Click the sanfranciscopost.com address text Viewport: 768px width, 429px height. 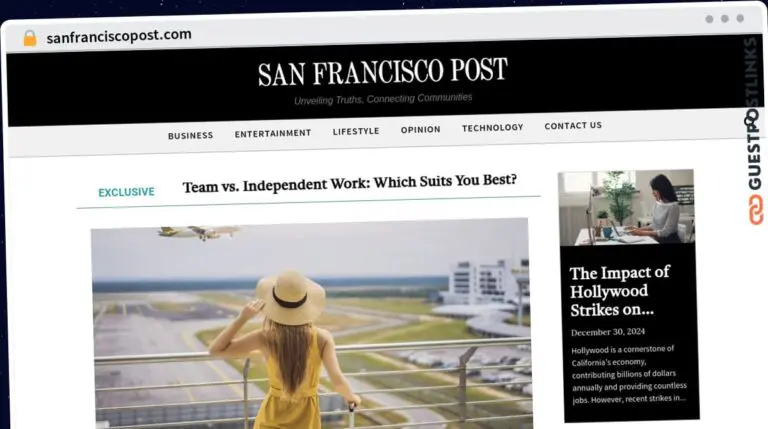tap(119, 36)
